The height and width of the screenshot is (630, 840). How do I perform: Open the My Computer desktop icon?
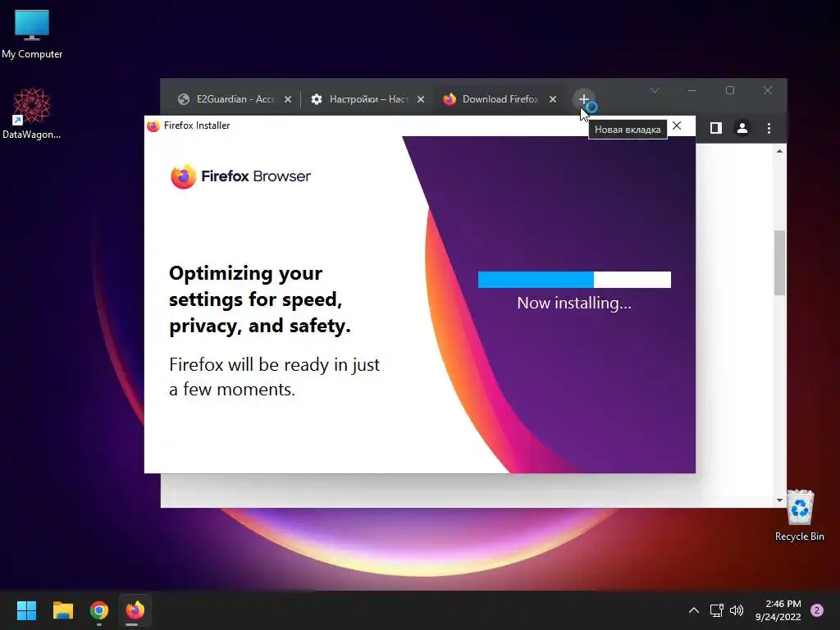(32, 34)
